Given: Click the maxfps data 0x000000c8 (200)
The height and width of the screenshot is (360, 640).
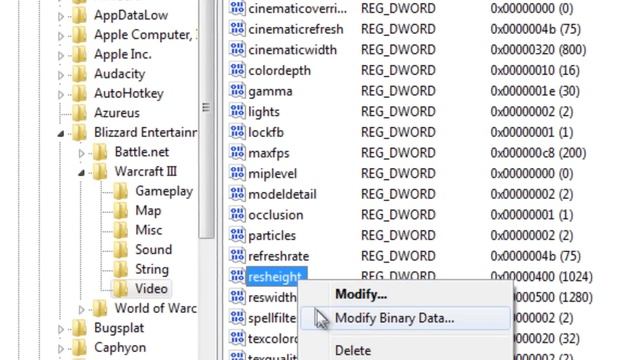Looking at the screenshot, I should (538, 153).
